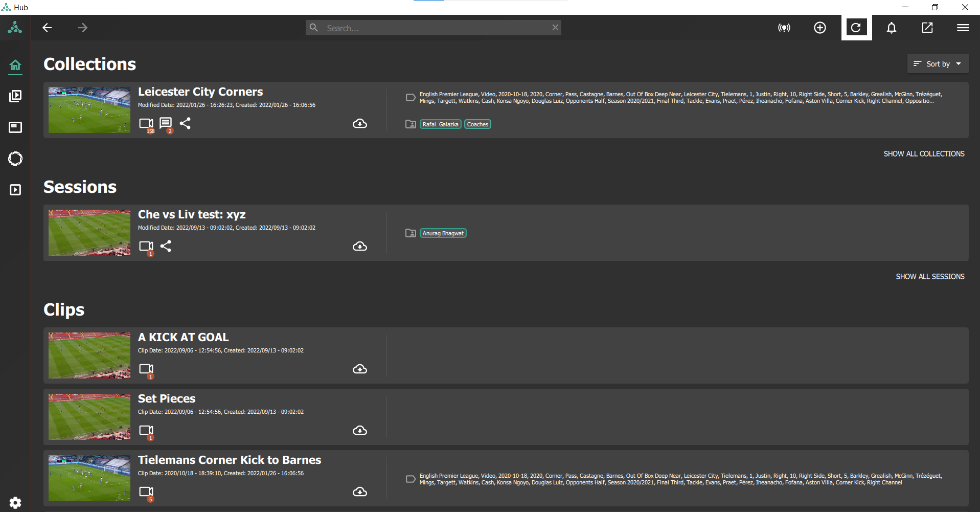The height and width of the screenshot is (512, 980).
Task: Download A KICK AT GOAL via cloud icon
Action: (x=360, y=369)
